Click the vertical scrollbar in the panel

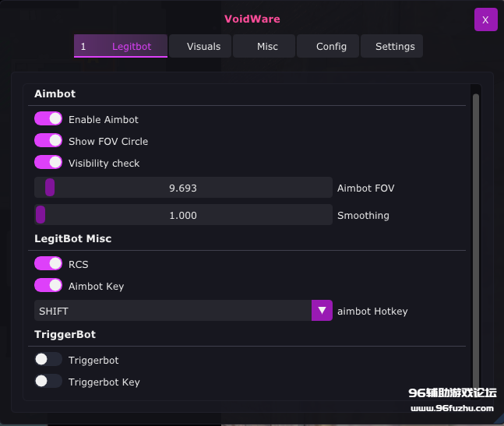click(476, 234)
